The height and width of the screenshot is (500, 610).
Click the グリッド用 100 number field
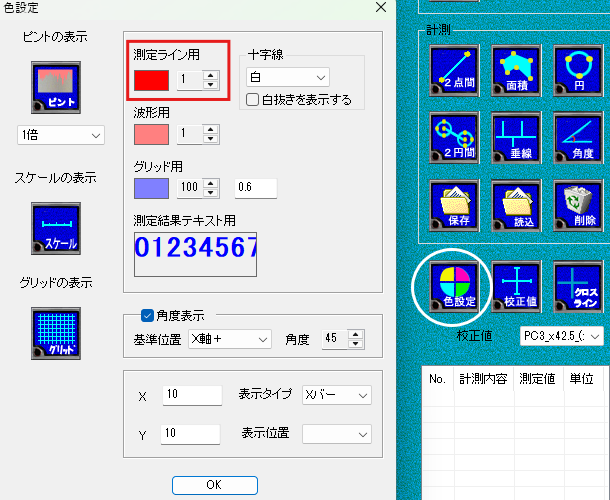190,189
